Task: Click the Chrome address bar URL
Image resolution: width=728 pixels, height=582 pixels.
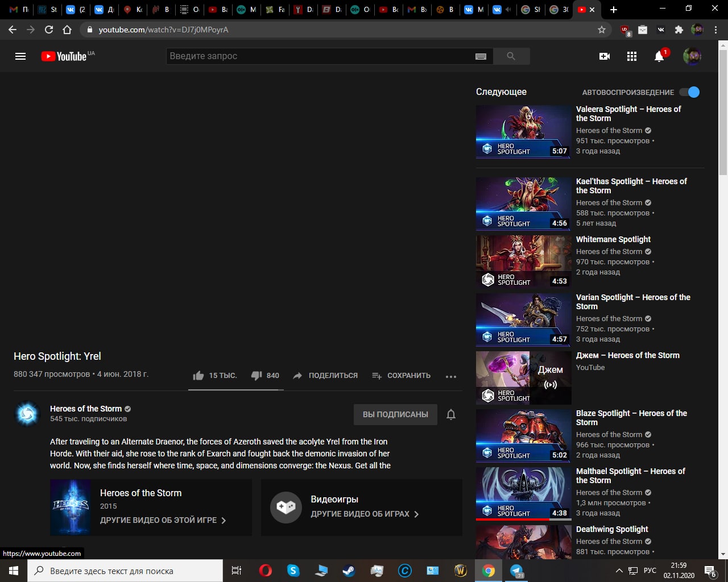Action: click(x=163, y=30)
